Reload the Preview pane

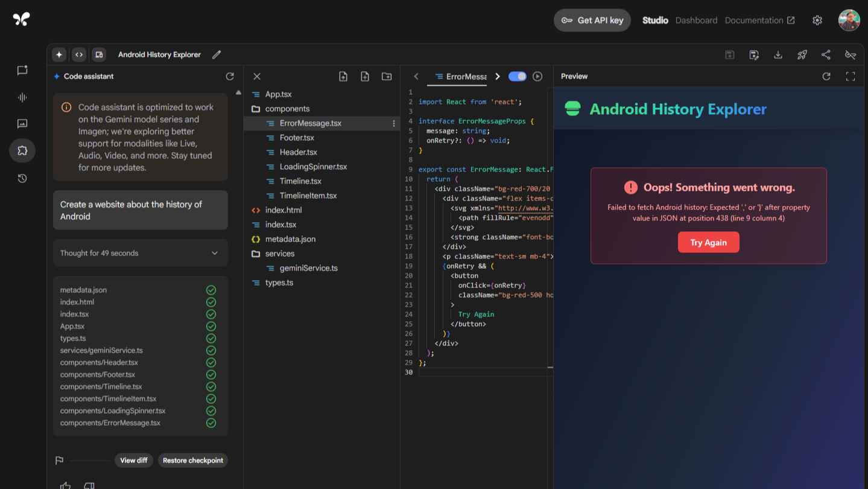coord(826,76)
